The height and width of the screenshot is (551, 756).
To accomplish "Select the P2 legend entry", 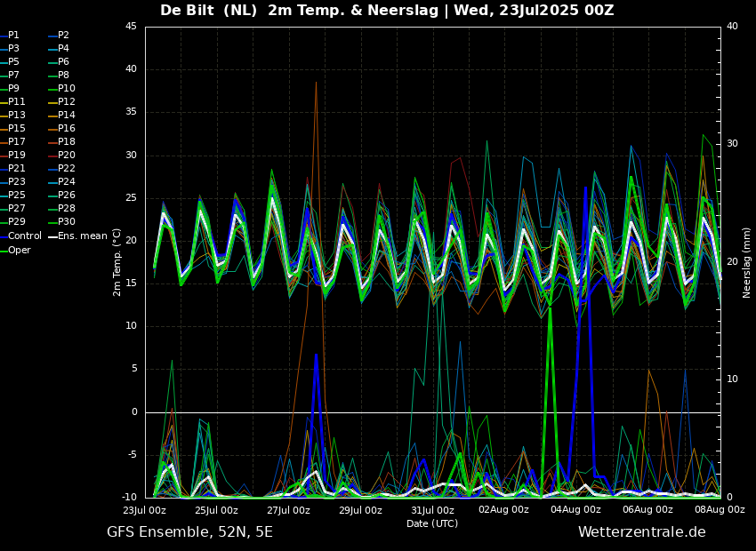I will pyautogui.click(x=63, y=36).
